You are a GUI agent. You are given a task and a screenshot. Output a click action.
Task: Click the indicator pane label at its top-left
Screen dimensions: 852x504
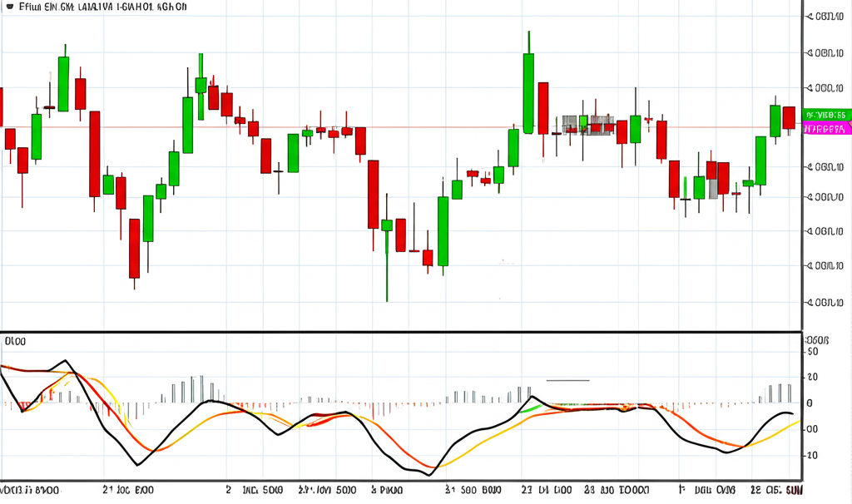pos(16,341)
